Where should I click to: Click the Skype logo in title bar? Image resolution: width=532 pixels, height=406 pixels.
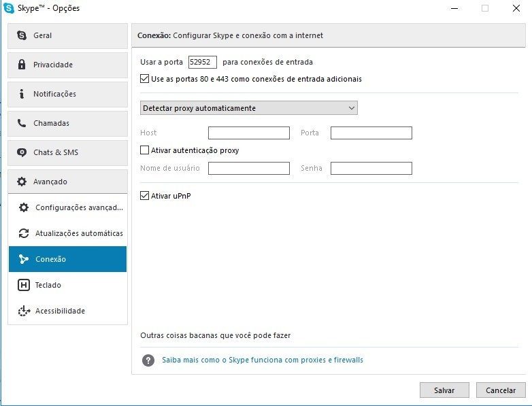pyautogui.click(x=8, y=8)
